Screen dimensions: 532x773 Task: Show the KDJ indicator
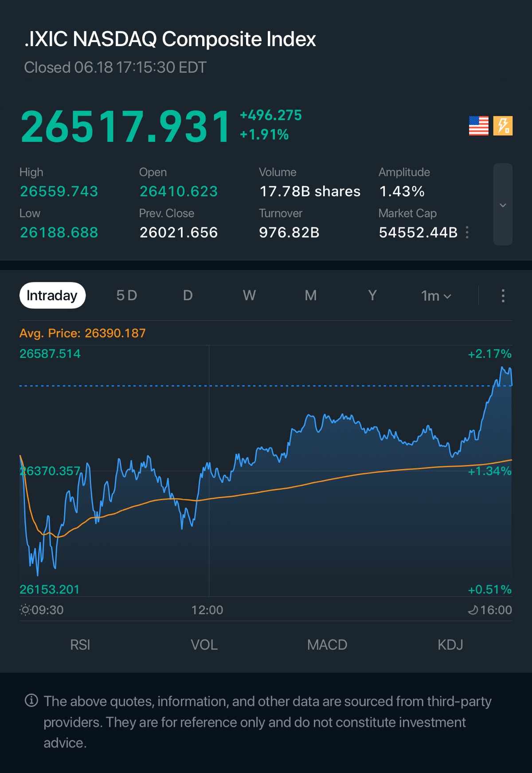[450, 644]
